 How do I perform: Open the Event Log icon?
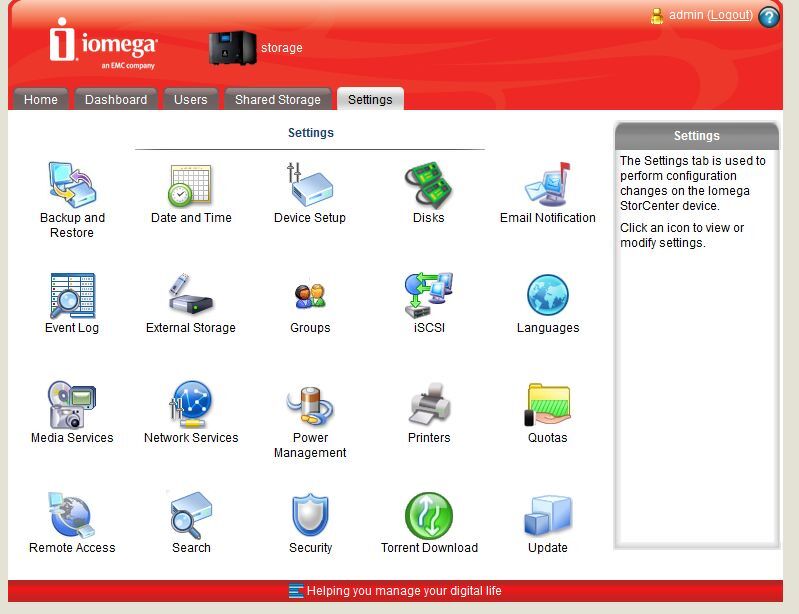[x=72, y=295]
